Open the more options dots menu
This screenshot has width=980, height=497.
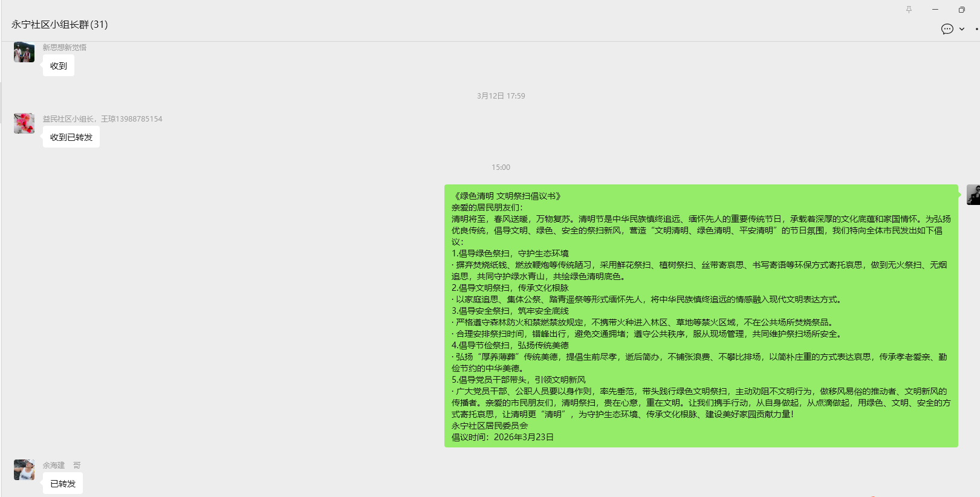(x=976, y=29)
